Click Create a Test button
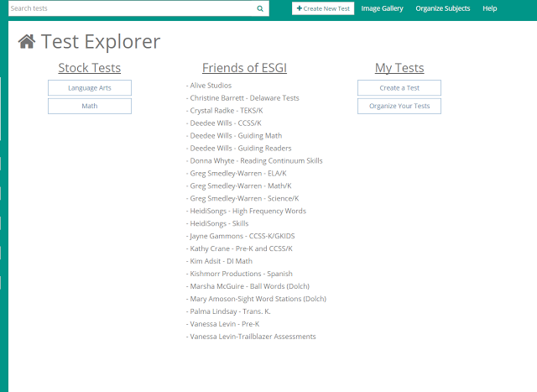The height and width of the screenshot is (392, 537). click(399, 88)
